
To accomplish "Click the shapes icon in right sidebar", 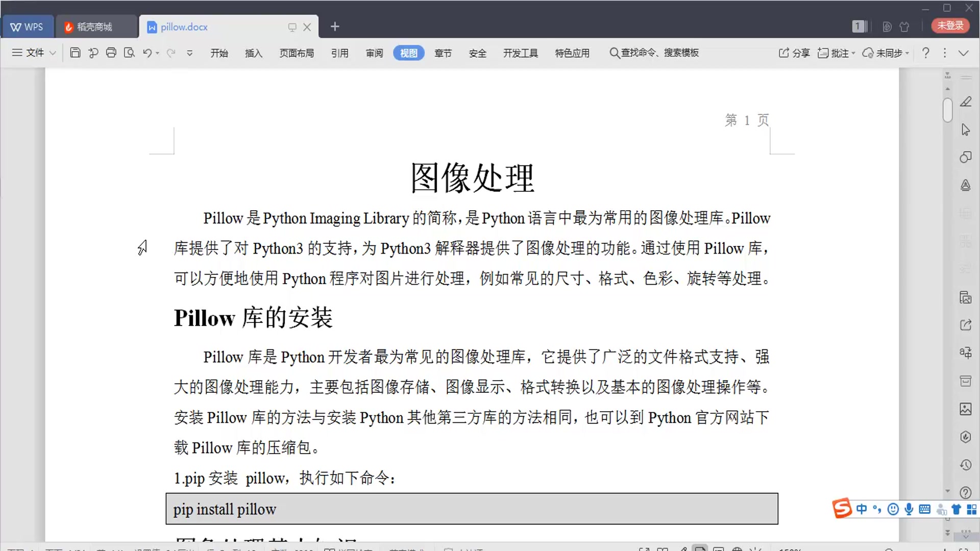I will (965, 157).
